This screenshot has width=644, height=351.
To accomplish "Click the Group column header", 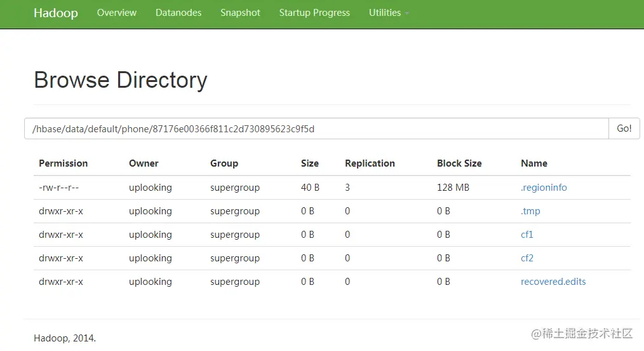I will coord(224,163).
